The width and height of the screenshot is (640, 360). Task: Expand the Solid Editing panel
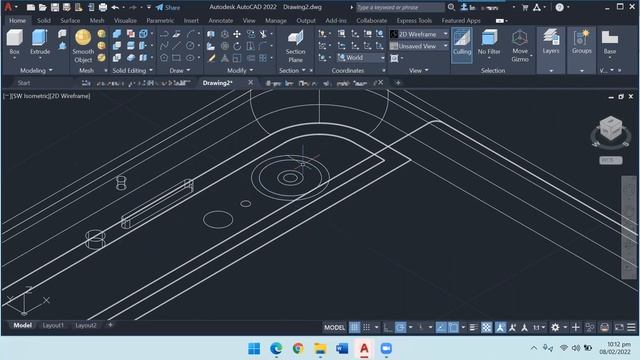click(x=132, y=71)
